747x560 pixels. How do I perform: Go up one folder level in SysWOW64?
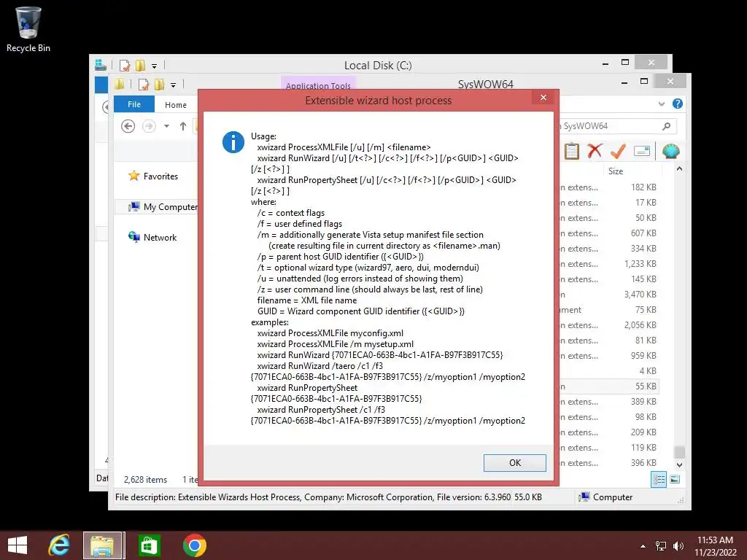(x=183, y=126)
